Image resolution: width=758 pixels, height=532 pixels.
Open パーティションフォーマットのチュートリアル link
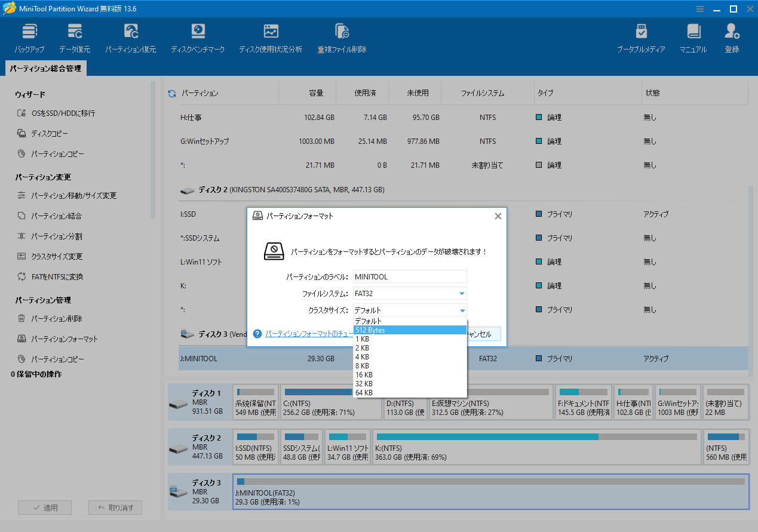point(309,334)
